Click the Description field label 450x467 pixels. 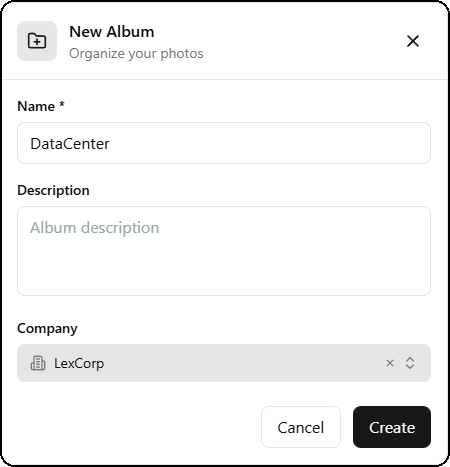tap(53, 190)
